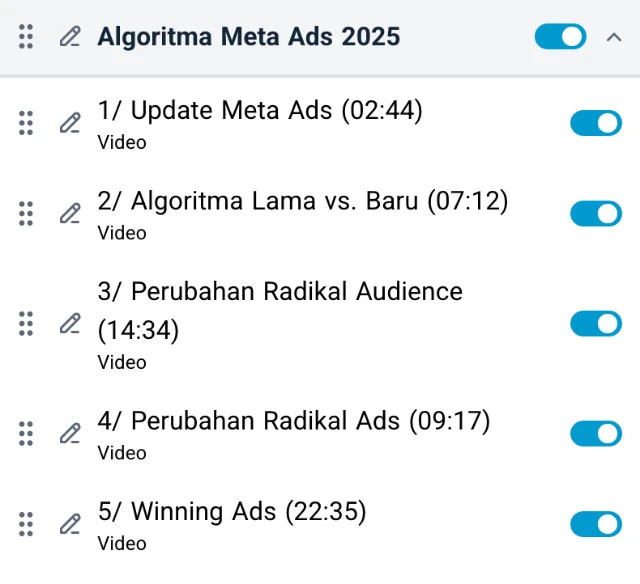Turn off Perubahan Radikal Audience toggle
This screenshot has width=640, height=584.
(x=595, y=323)
